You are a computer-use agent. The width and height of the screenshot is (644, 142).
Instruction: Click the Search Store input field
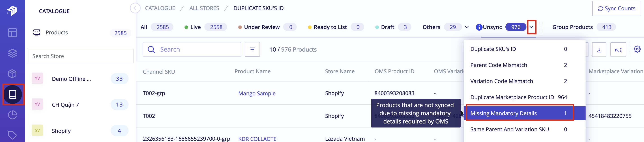80,56
